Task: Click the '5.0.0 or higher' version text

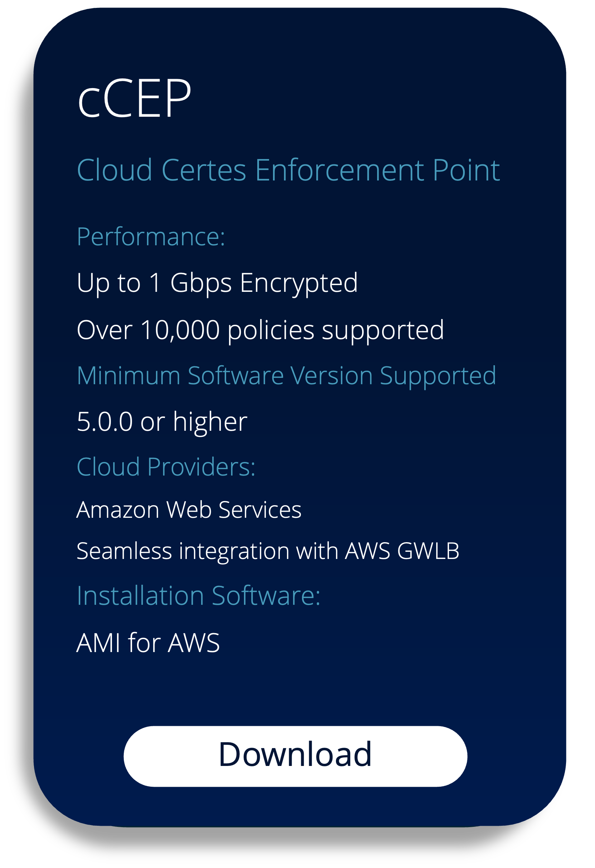Action: tap(162, 423)
